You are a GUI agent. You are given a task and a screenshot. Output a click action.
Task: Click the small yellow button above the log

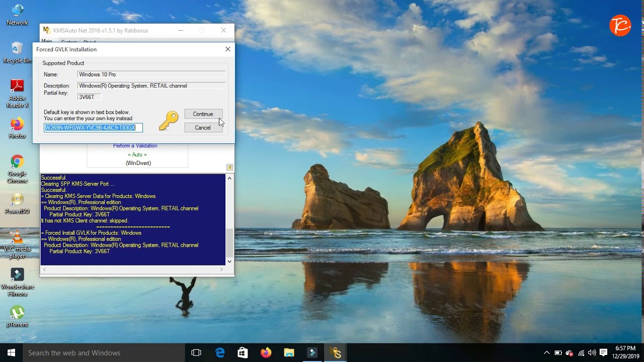[x=229, y=167]
